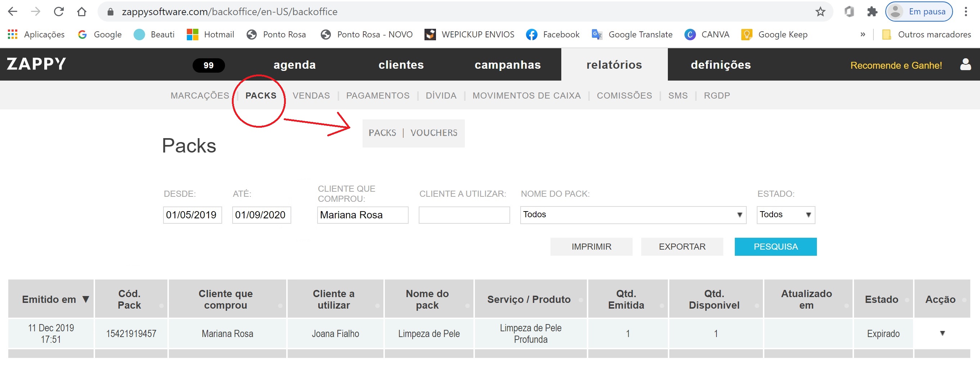
Task: Go to the agenda menu
Action: (295, 65)
